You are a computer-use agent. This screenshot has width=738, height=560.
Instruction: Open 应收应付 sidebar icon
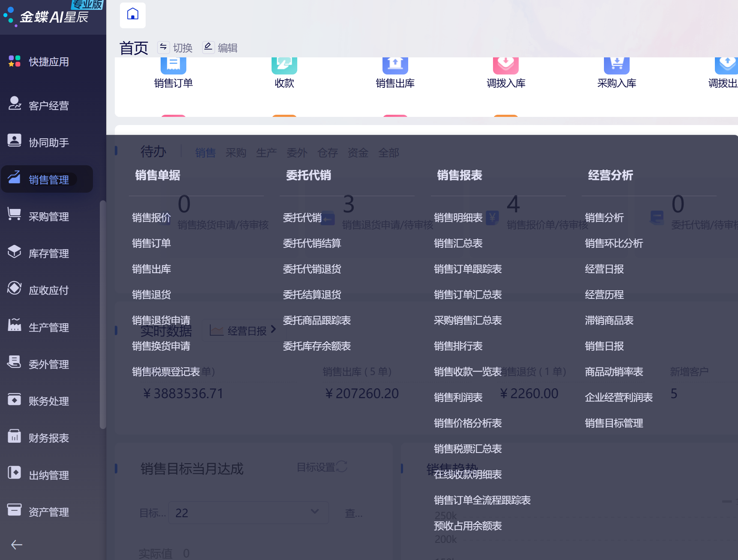point(15,288)
